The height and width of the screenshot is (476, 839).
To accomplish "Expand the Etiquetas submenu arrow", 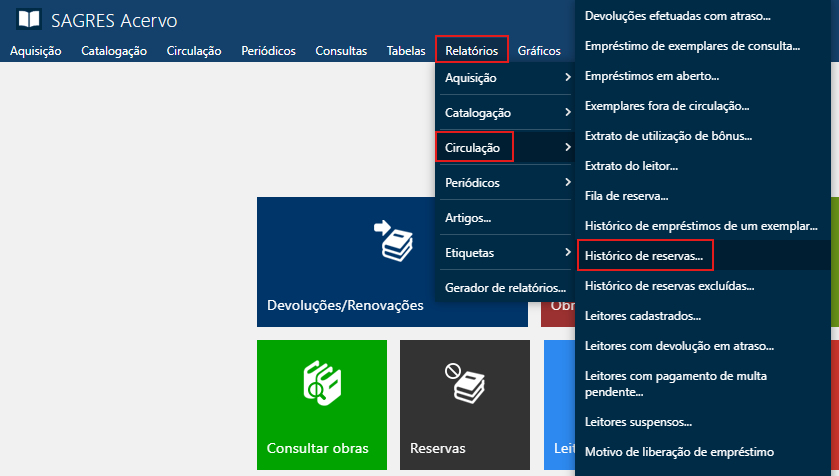I will click(x=567, y=253).
